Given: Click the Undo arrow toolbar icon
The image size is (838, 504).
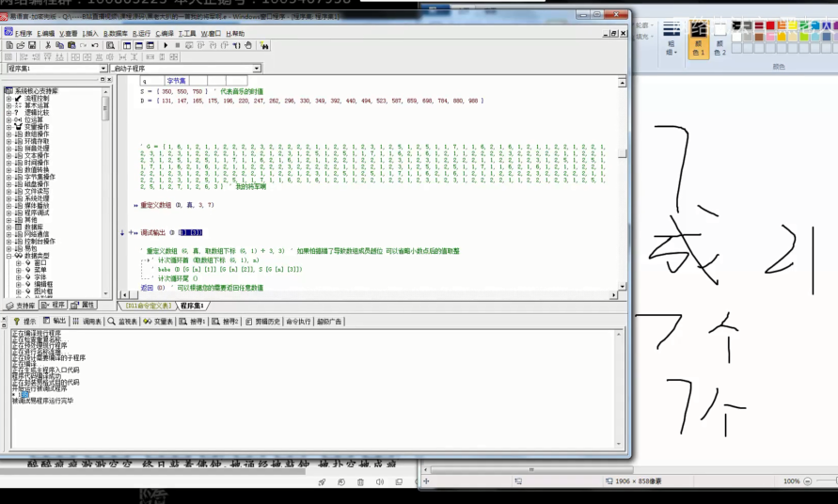Looking at the screenshot, I should point(95,45).
